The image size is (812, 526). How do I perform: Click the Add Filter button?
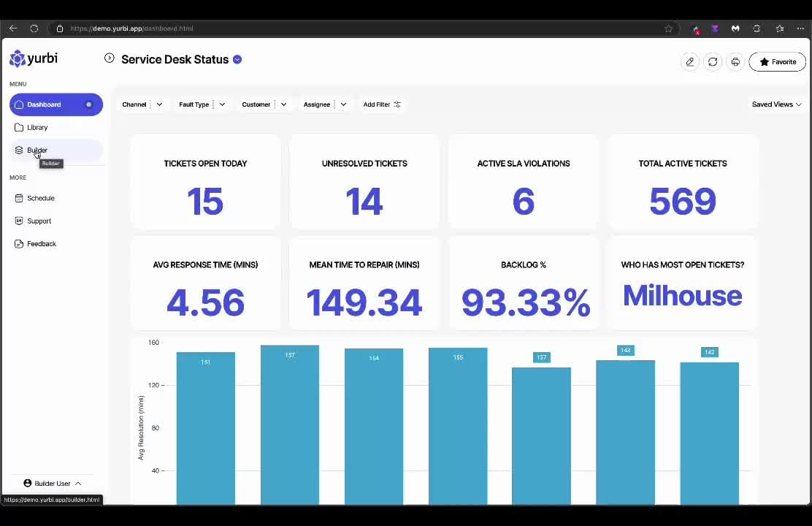pyautogui.click(x=382, y=104)
